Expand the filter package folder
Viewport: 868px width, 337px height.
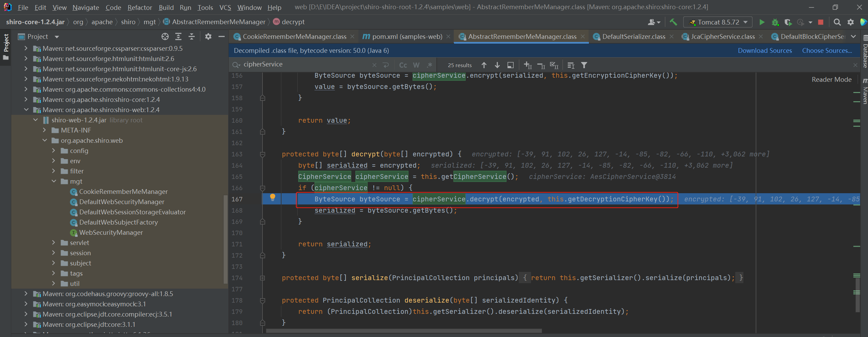(54, 171)
